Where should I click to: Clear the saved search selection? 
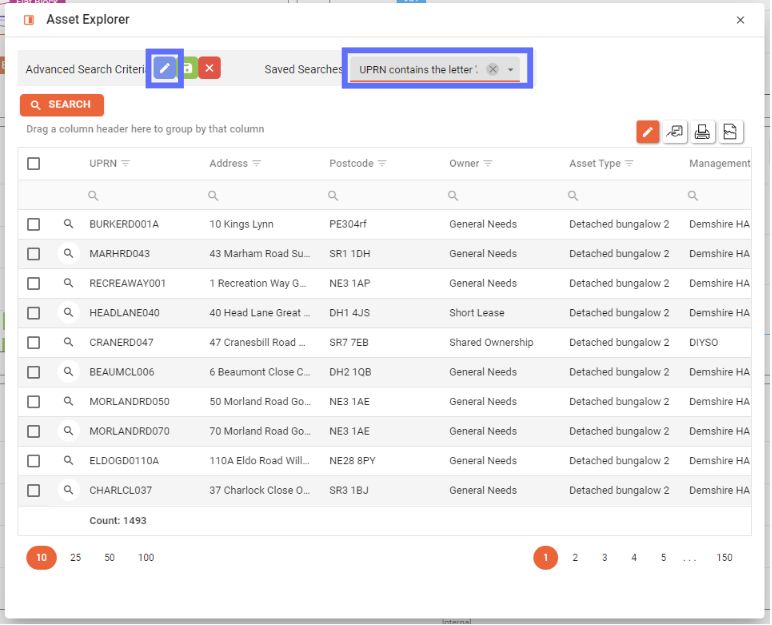(x=492, y=69)
